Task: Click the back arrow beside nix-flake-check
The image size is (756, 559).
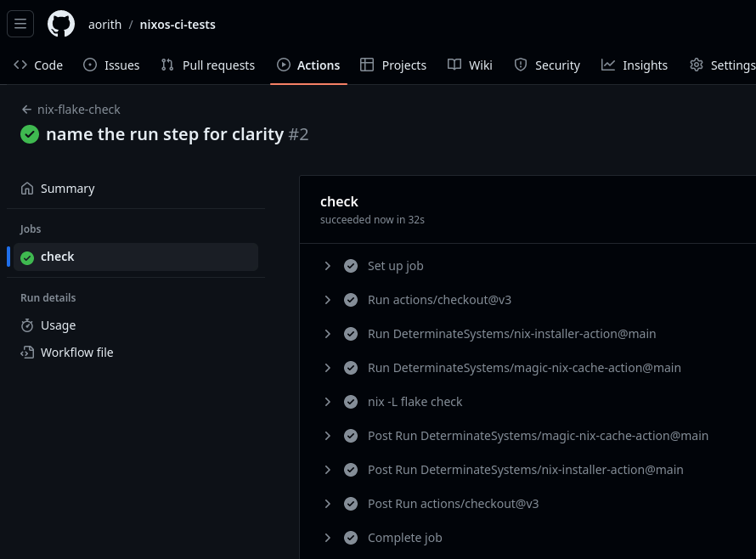Action: [26, 109]
